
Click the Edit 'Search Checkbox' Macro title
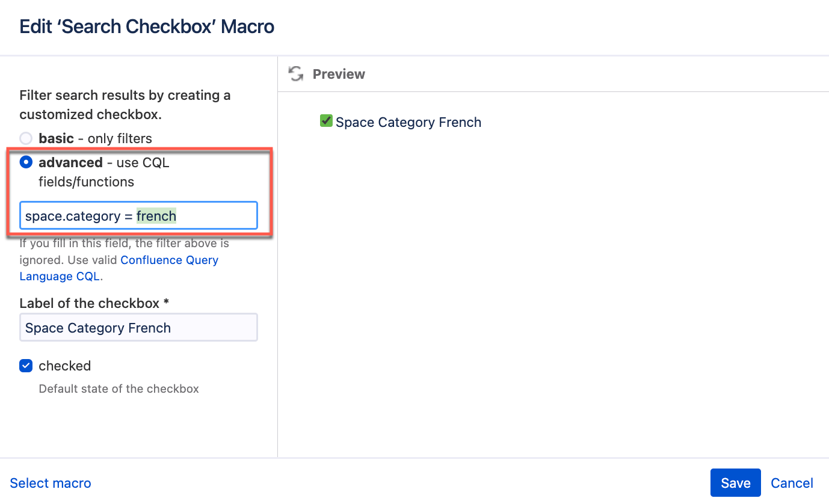[x=147, y=27]
